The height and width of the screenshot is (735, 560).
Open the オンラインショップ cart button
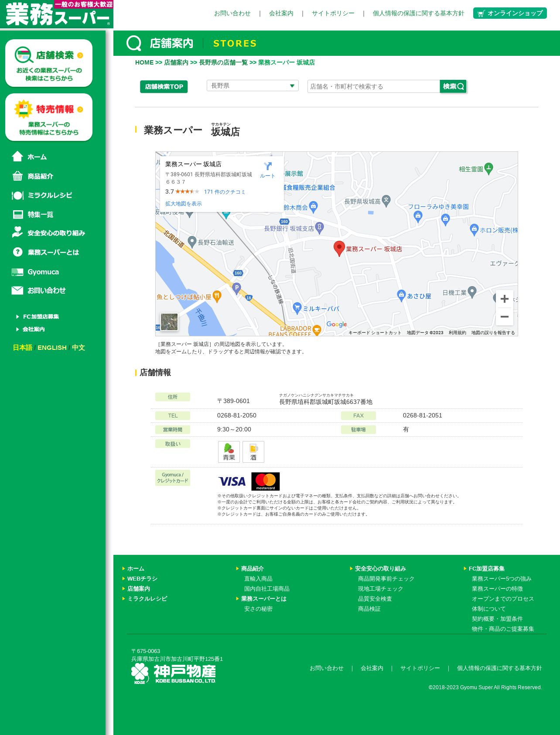coord(510,13)
